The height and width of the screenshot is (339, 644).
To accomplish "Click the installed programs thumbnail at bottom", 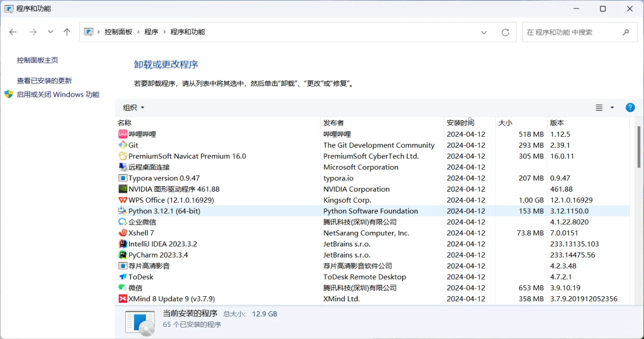I will 140,322.
